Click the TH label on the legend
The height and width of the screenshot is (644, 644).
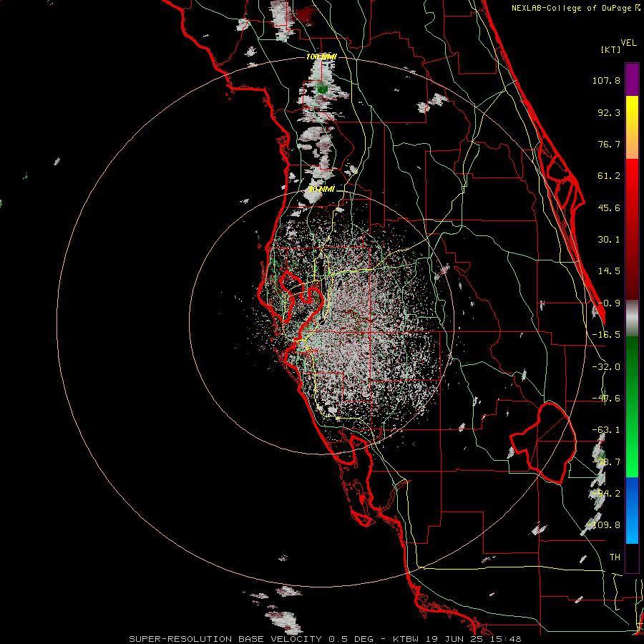point(615,557)
